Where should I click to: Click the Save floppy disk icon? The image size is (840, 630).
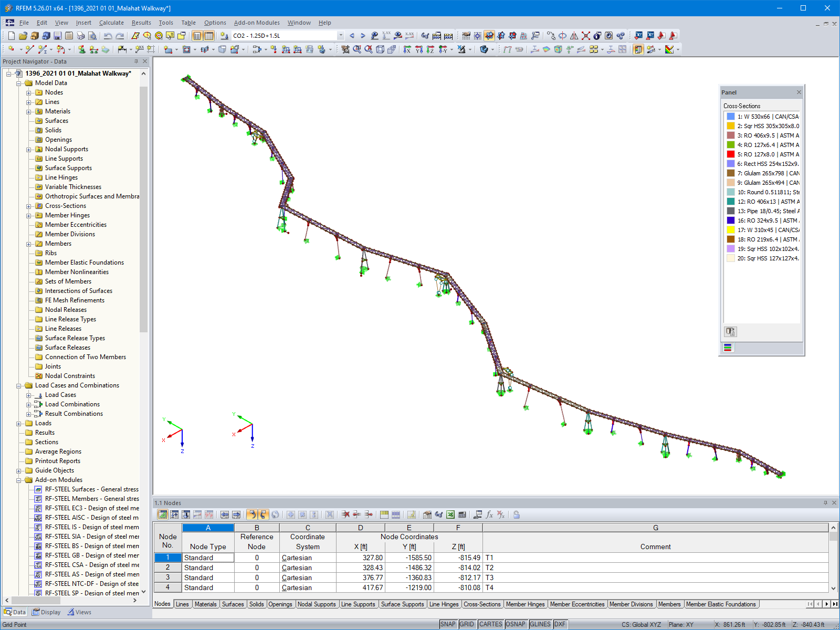click(57, 36)
